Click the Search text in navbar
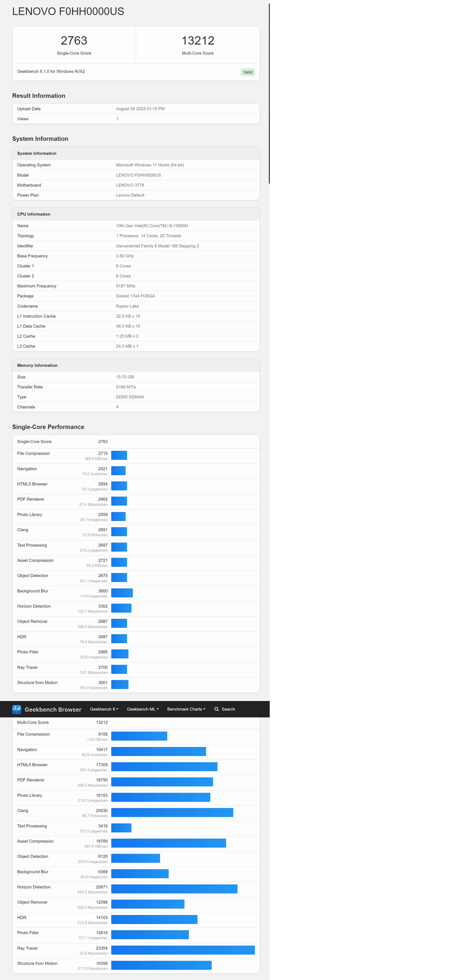Viewport: 461px width, 980px height. pos(228,709)
